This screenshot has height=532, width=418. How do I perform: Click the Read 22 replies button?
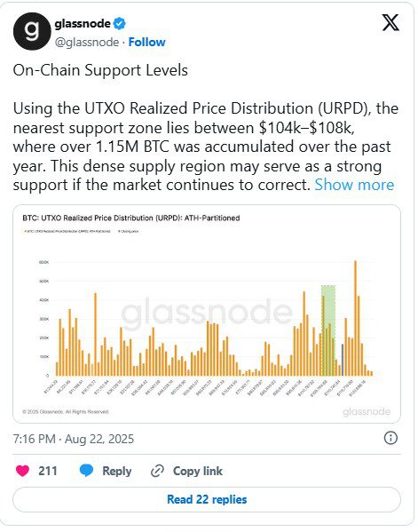[207, 499]
